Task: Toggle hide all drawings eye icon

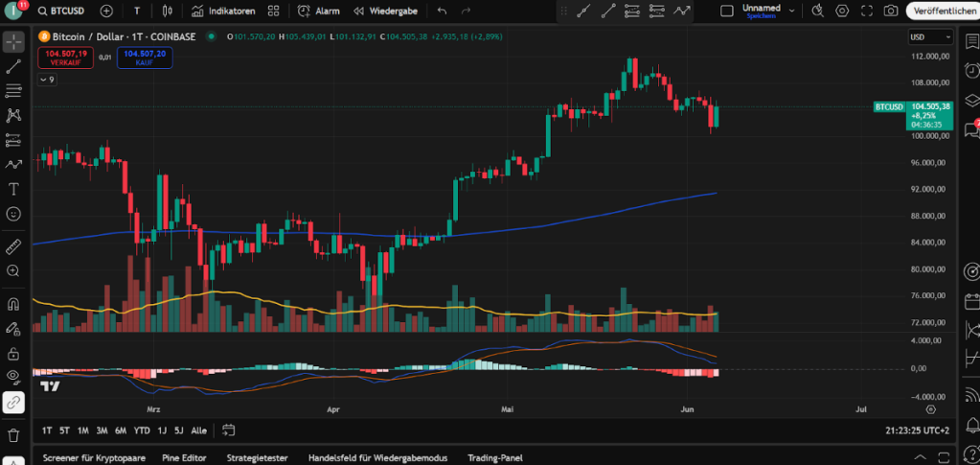Action: pyautogui.click(x=13, y=377)
